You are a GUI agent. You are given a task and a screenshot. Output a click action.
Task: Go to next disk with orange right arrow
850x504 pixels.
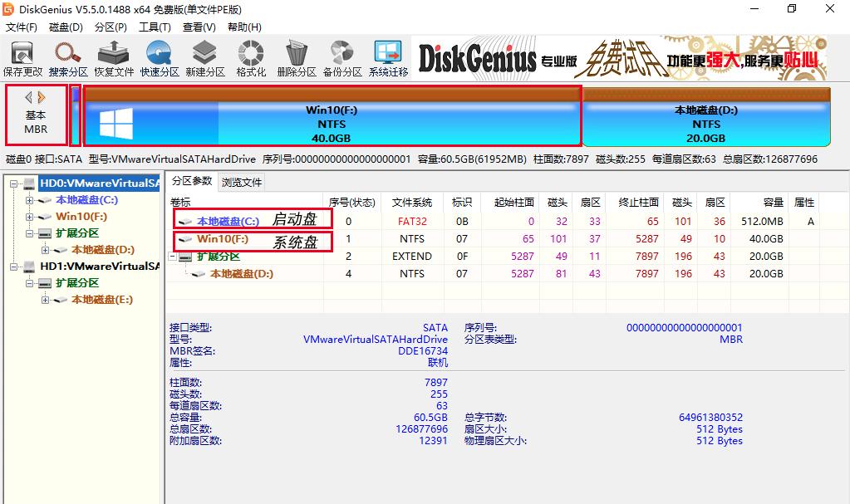[42, 97]
